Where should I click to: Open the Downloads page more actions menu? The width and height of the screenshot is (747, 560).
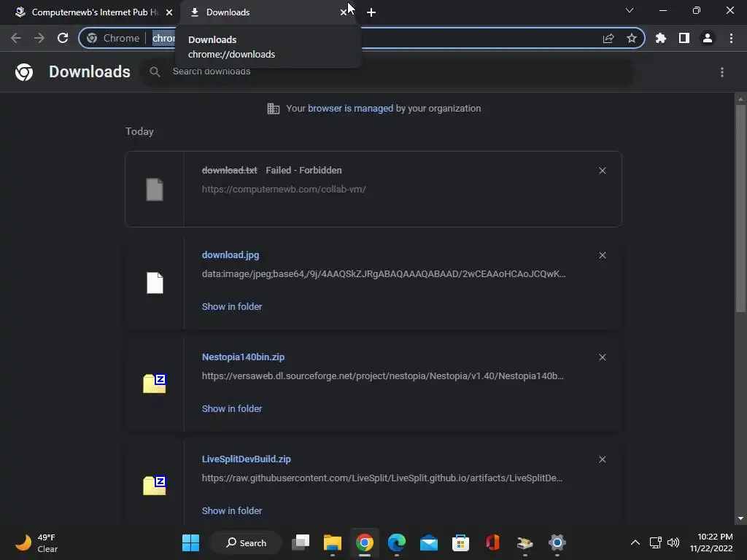pyautogui.click(x=722, y=72)
